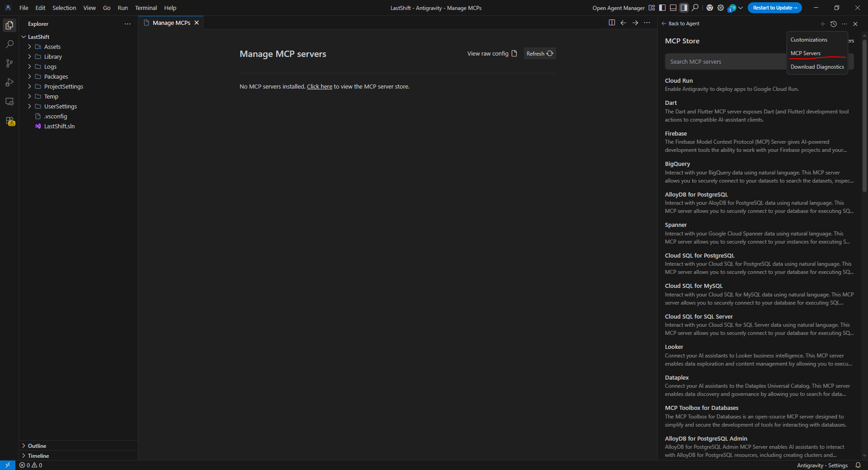The image size is (868, 470).
Task: Open the settings gear in the title bar
Action: click(x=721, y=8)
